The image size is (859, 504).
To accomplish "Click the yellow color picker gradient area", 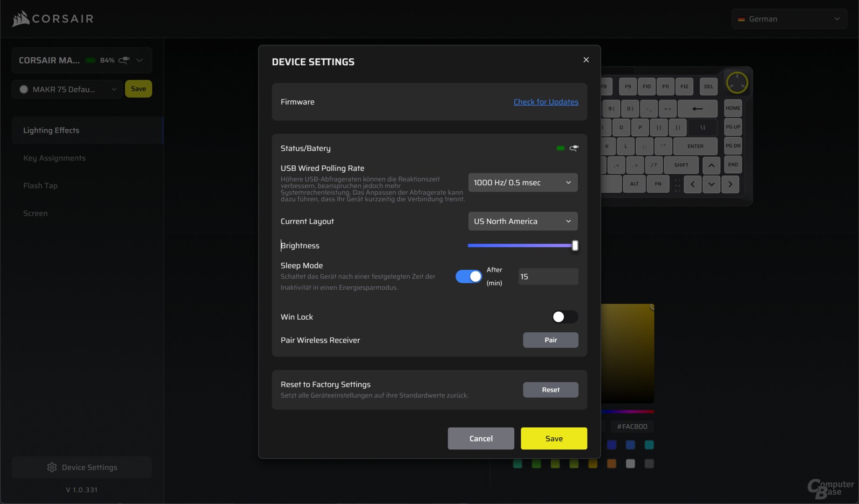I will click(627, 354).
